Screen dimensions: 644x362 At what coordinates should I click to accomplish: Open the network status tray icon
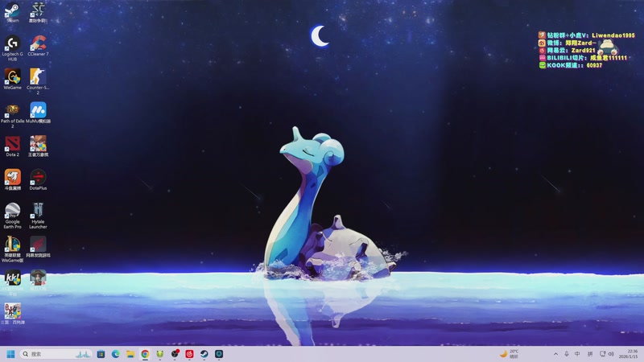pyautogui.click(x=602, y=354)
